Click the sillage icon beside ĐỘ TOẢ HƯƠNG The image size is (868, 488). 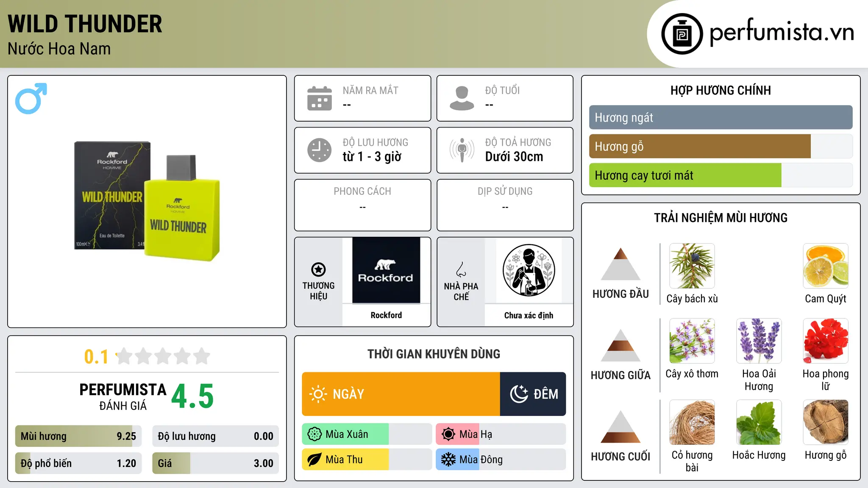point(462,150)
